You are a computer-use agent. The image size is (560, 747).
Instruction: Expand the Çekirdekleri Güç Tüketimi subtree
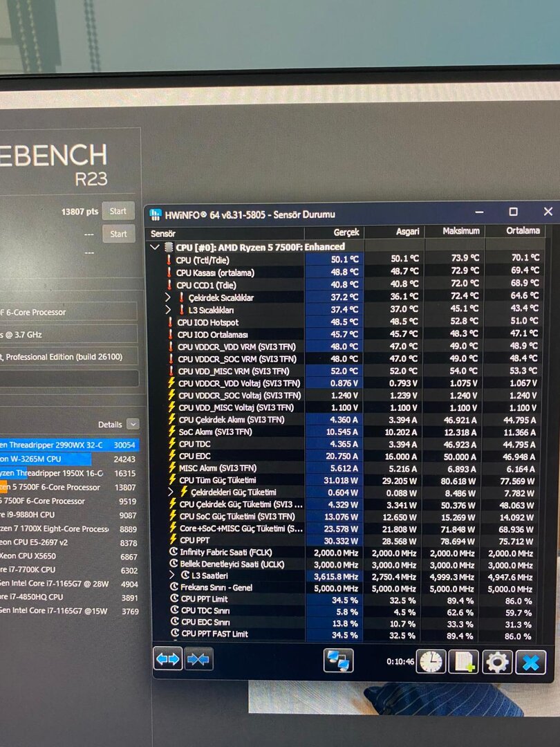coord(171,492)
